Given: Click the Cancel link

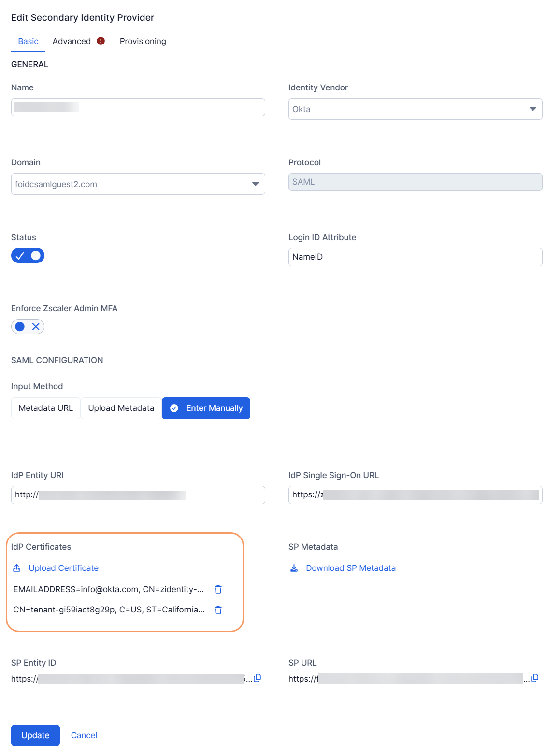Looking at the screenshot, I should (84, 735).
